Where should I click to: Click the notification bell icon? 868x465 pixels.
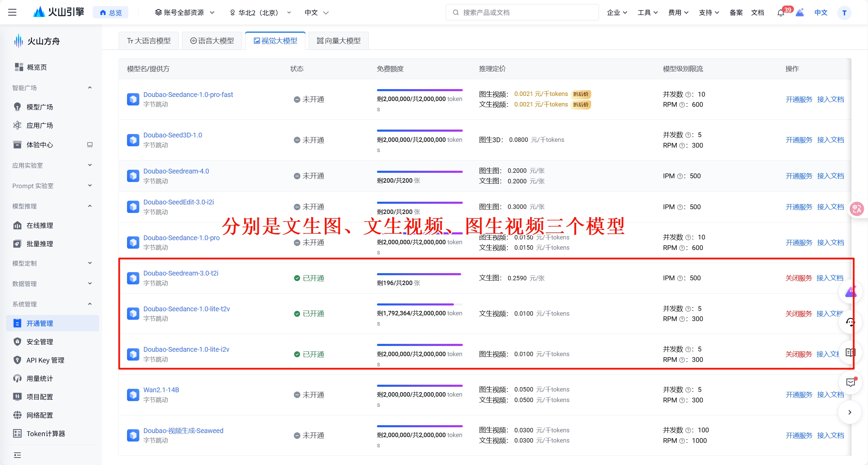pyautogui.click(x=780, y=13)
